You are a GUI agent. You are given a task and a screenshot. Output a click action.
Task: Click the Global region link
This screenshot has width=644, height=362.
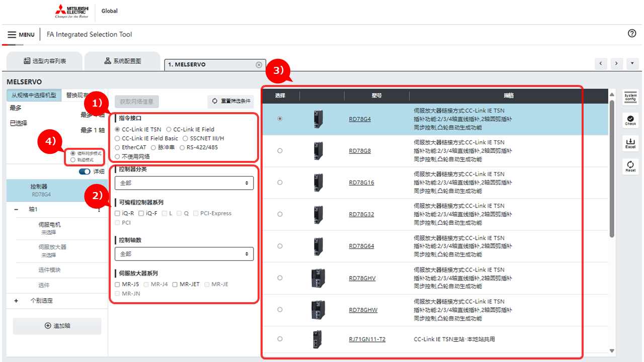click(x=110, y=11)
